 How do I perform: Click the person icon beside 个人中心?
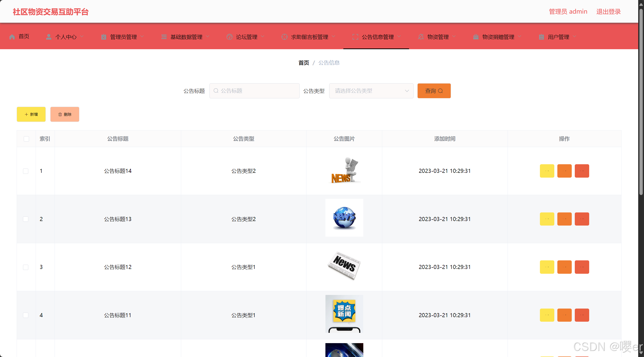tap(49, 37)
